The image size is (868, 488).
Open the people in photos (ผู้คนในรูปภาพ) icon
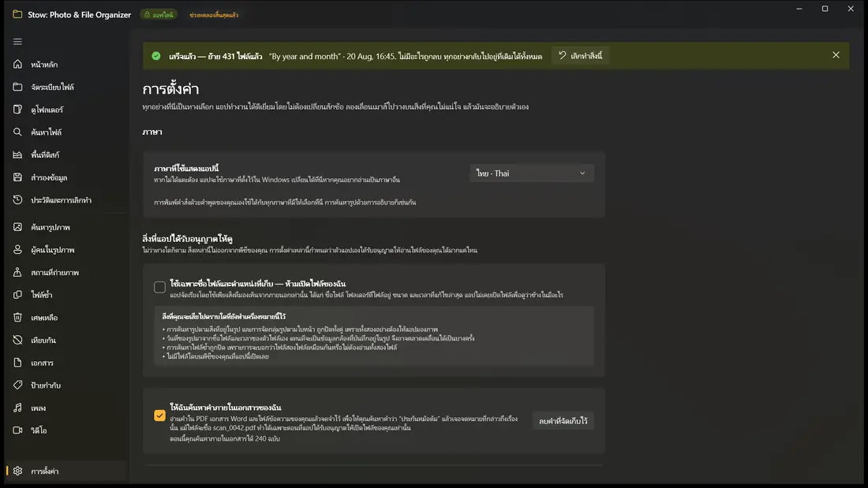[x=17, y=250]
